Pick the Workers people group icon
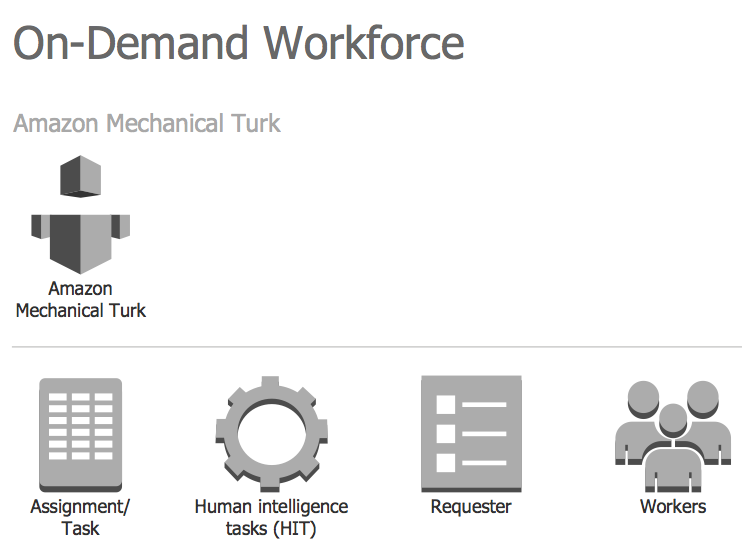Screen dimensions: 752x549 [x=673, y=436]
